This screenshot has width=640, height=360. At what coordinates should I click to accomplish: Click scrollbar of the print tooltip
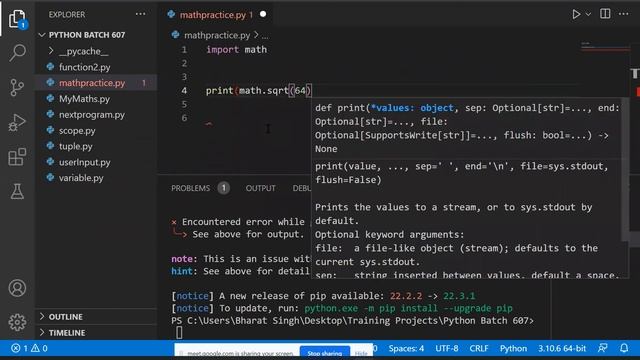click(x=625, y=169)
